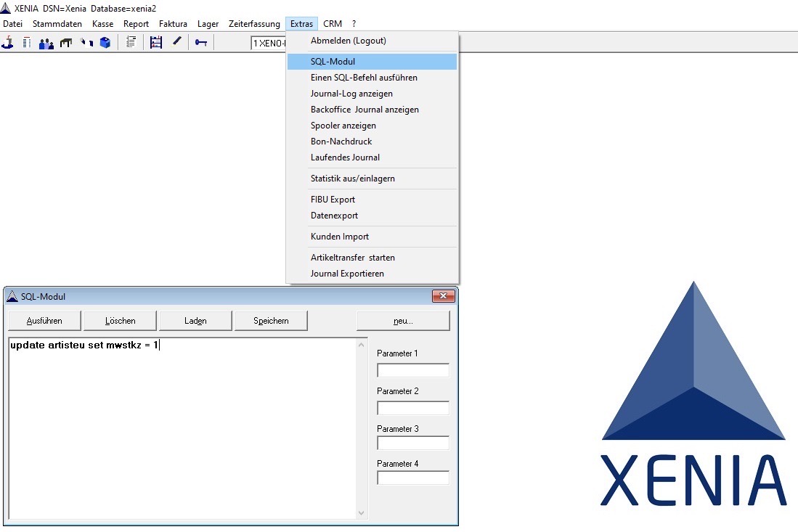Click the pen toolbar icon
The width and height of the screenshot is (798, 532).
[176, 41]
